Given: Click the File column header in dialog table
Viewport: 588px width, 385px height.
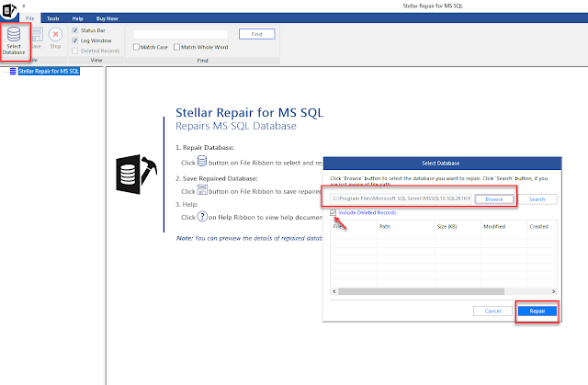Looking at the screenshot, I should click(354, 226).
